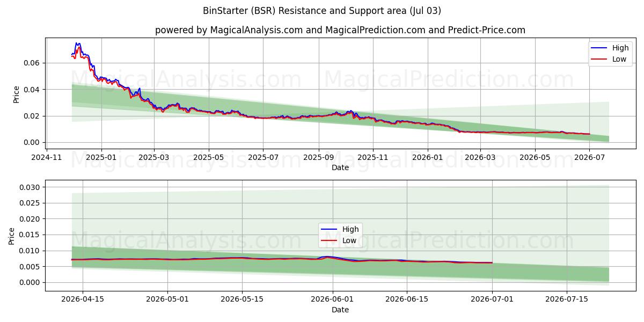The image size is (644, 322).
Task: Click the '2025-05' x-axis label in the top chart
Action: click(208, 157)
